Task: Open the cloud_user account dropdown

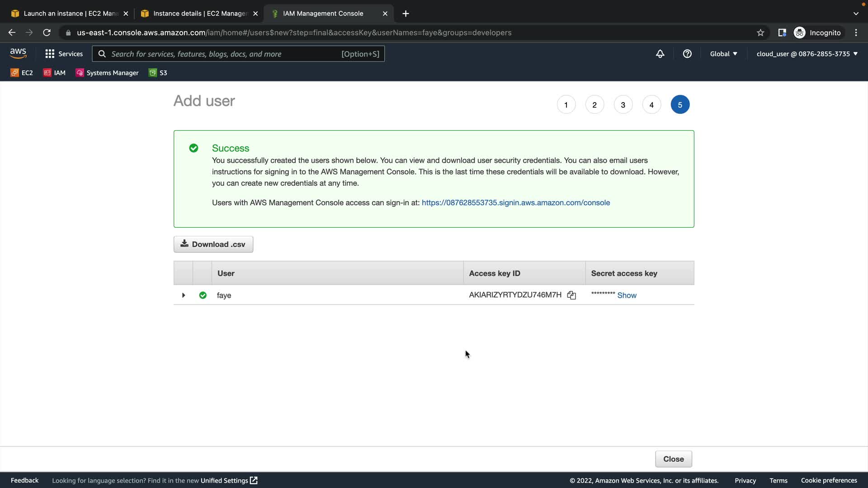Action: [x=807, y=54]
